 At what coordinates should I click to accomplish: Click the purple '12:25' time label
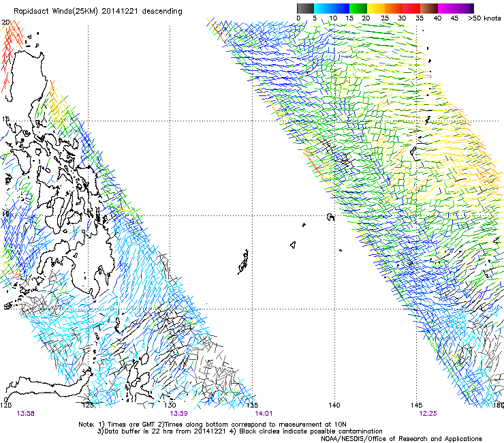(x=428, y=414)
